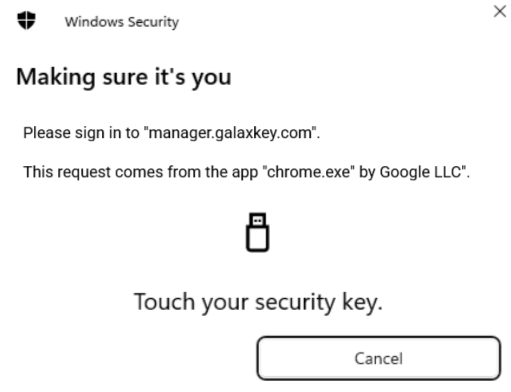This screenshot has width=511, height=392.
Task: Click the word "key." ending the prompt
Action: click(363, 303)
